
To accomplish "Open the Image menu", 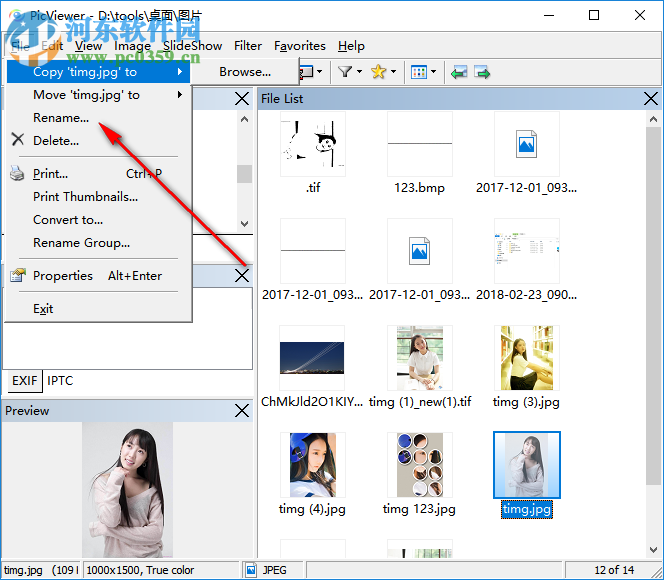I will 133,46.
